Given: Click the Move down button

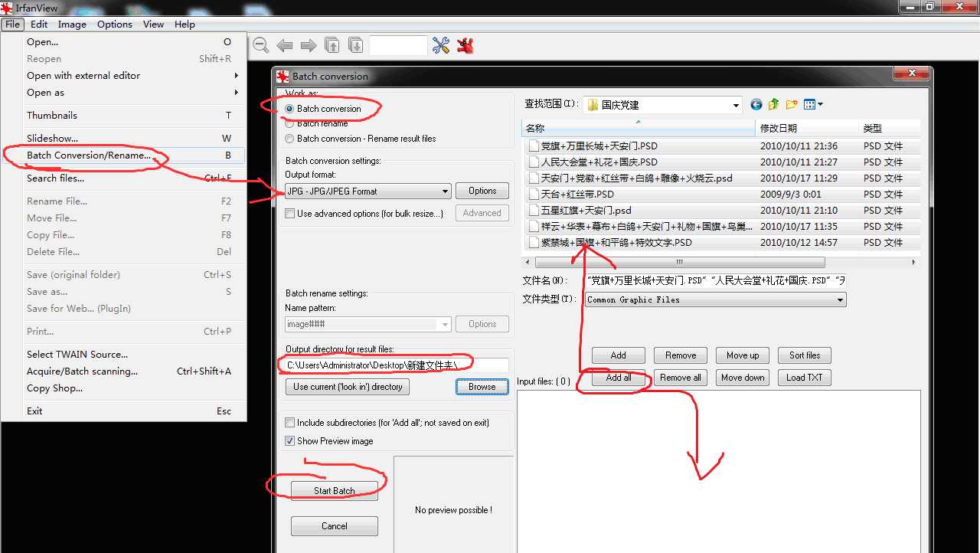Looking at the screenshot, I should 743,378.
